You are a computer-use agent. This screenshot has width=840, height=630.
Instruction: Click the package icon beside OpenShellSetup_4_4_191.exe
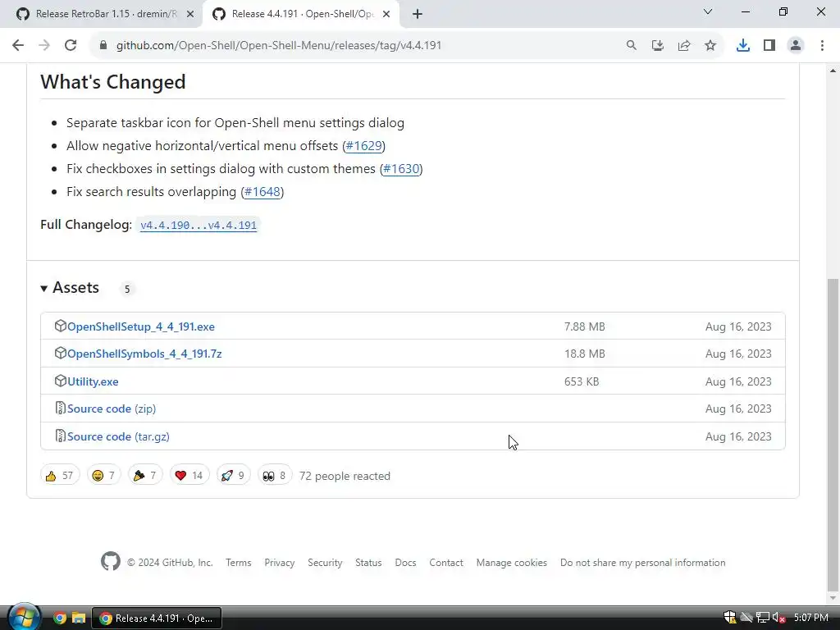61,326
